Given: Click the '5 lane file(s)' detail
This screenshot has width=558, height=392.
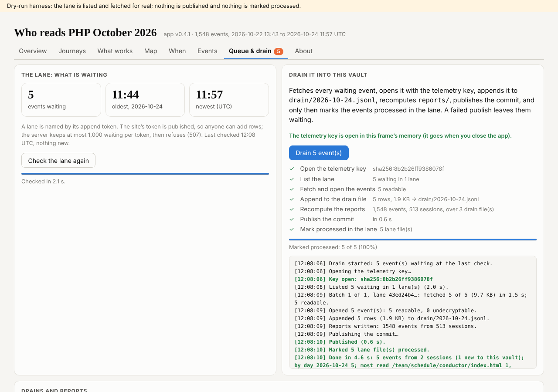Looking at the screenshot, I should pos(396,229).
